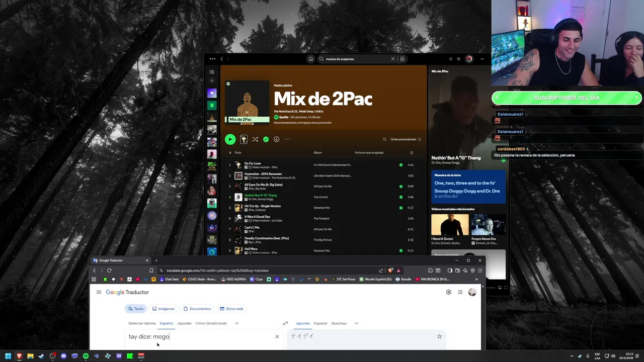Expand the target language list chevron
This screenshot has width=644, height=362.
(x=356, y=323)
